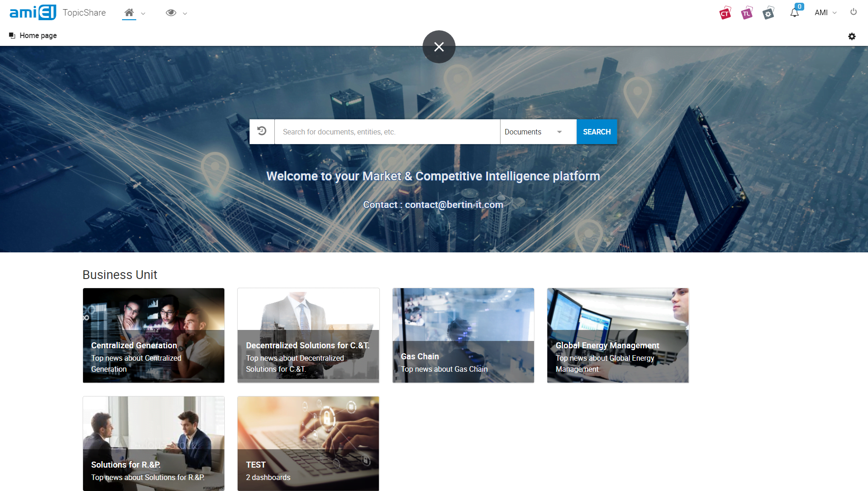Screen dimensions: 868x491
Task: Click the blue SEARCH button
Action: click(597, 132)
